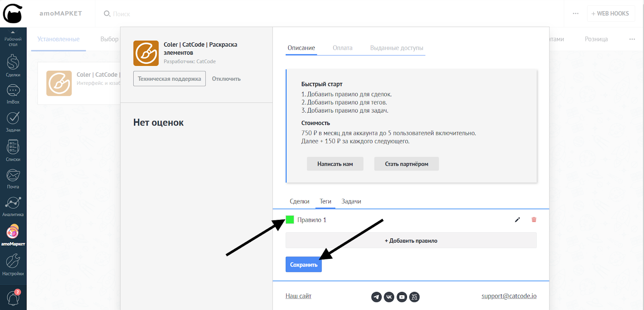Select the Задачи rules tab
The width and height of the screenshot is (644, 310).
click(x=351, y=201)
